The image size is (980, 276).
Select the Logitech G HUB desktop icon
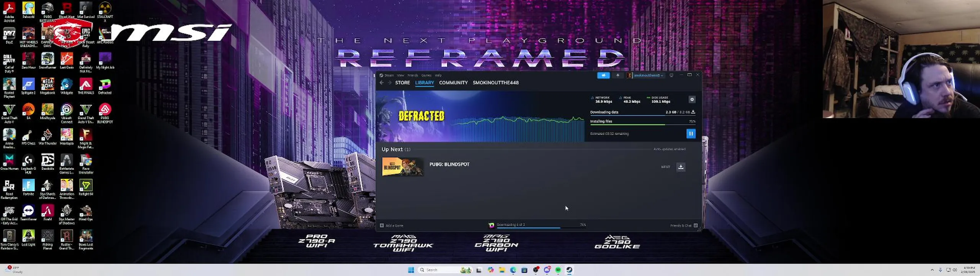28,164
